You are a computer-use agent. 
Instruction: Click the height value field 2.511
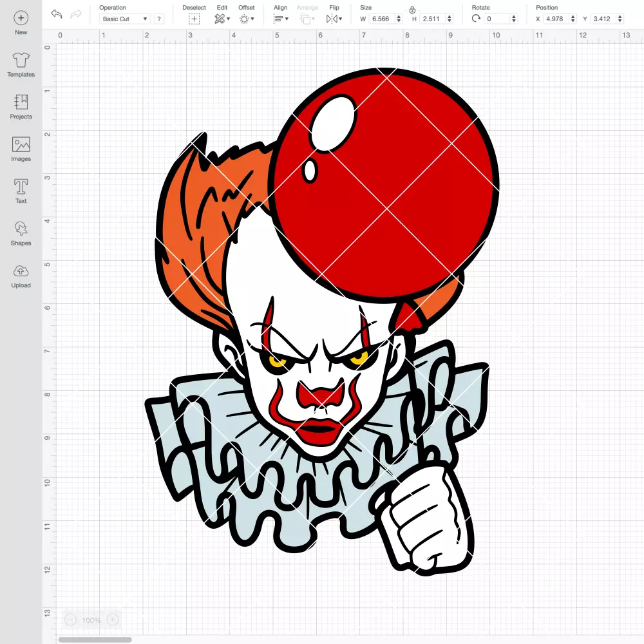point(431,19)
